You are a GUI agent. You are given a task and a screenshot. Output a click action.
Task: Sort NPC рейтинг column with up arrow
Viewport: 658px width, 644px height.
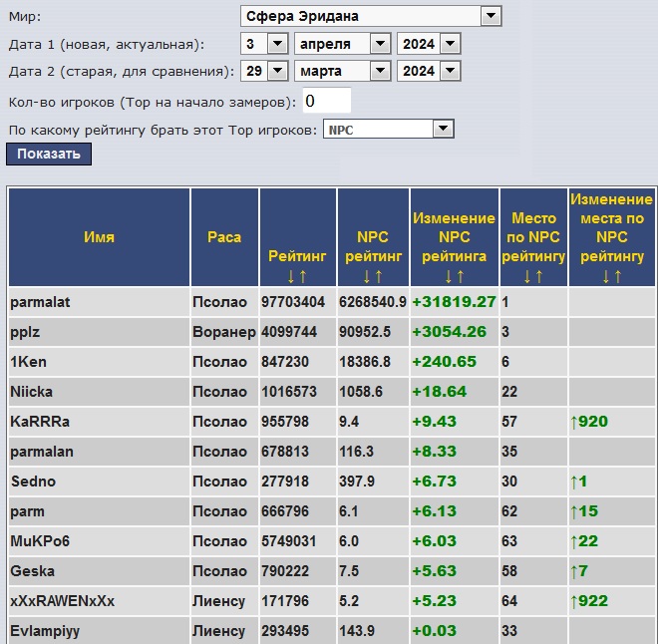(x=379, y=276)
